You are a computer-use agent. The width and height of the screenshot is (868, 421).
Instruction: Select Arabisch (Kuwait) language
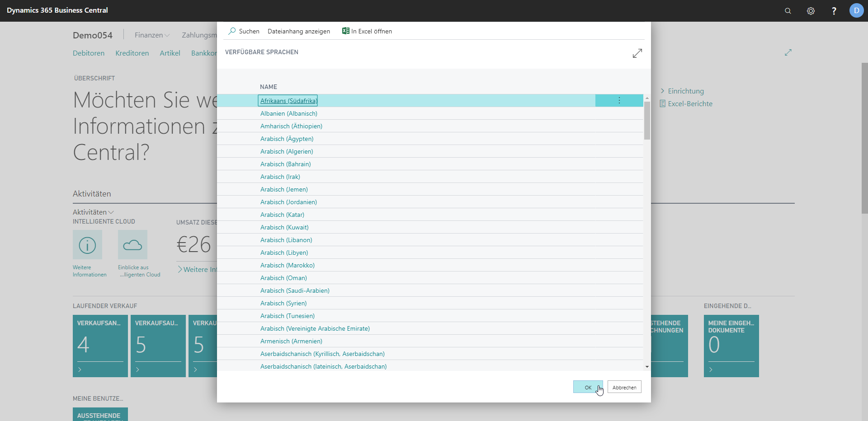284,227
